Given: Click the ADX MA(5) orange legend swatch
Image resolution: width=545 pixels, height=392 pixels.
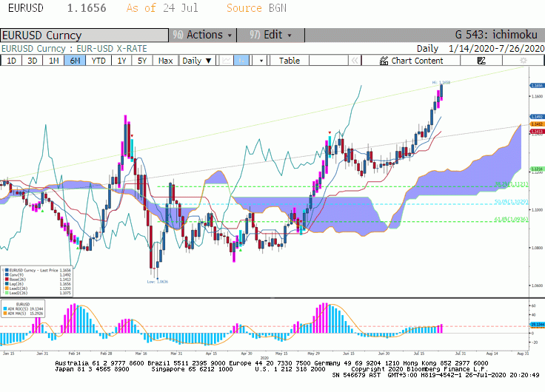Looking at the screenshot, I should point(5,313).
